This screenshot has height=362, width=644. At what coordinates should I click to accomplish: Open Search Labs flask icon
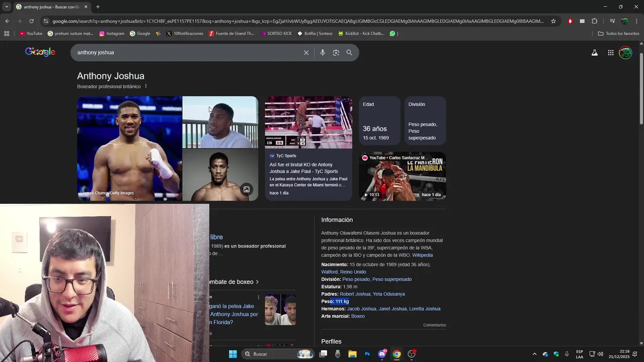(x=594, y=52)
